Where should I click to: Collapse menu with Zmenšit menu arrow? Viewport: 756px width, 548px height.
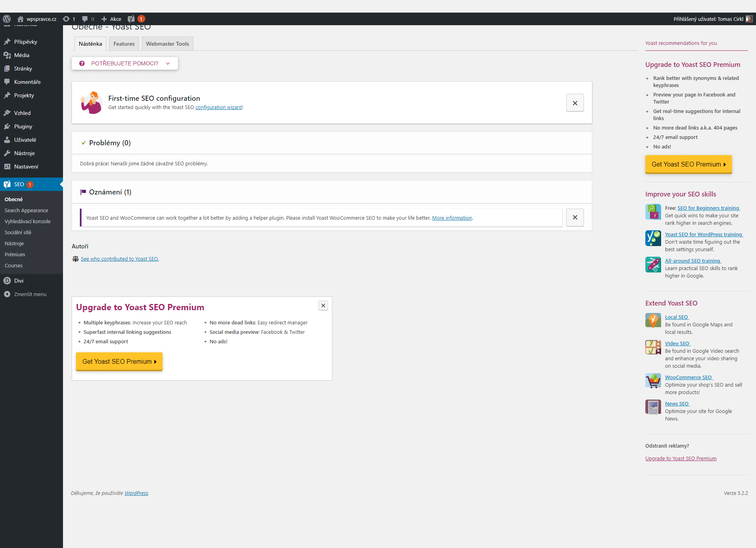tap(7, 294)
